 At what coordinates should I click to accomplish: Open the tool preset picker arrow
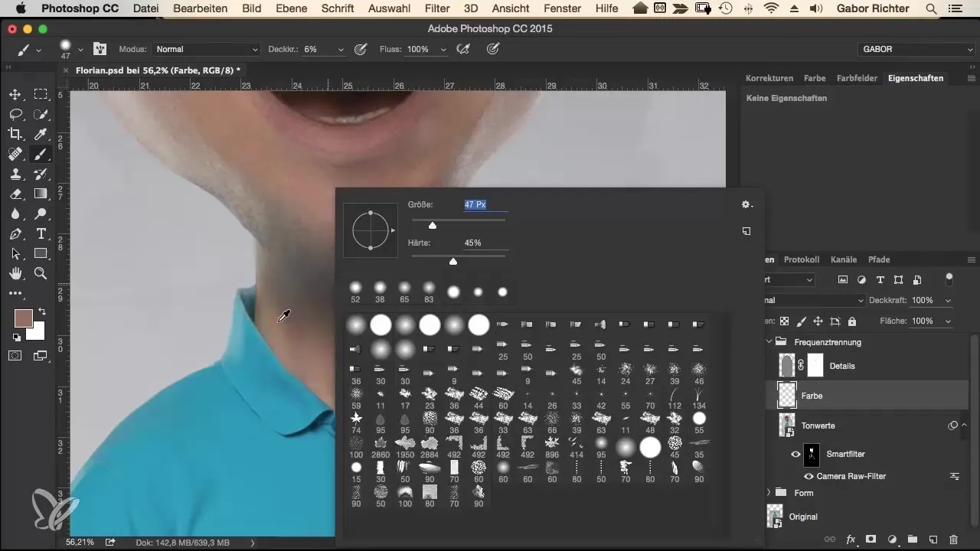coord(38,50)
